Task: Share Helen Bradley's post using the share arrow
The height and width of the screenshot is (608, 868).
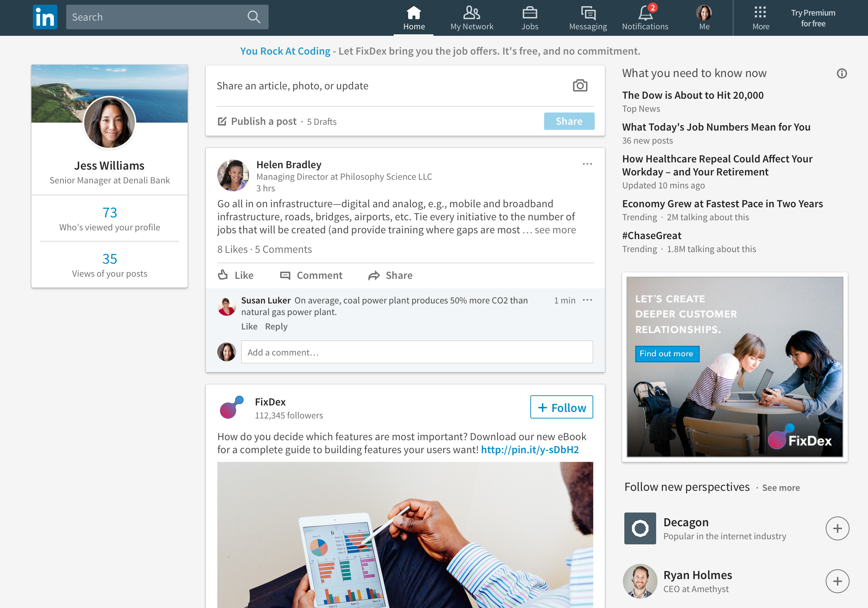Action: [374, 275]
